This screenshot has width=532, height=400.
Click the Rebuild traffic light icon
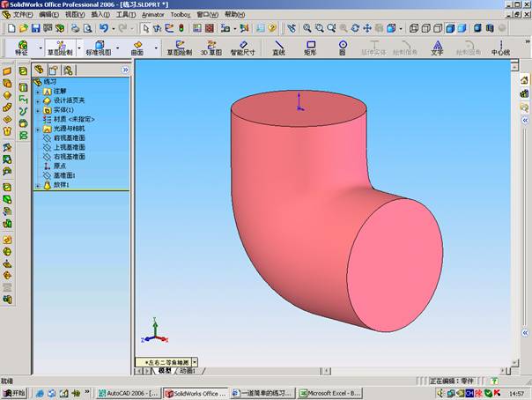point(181,28)
